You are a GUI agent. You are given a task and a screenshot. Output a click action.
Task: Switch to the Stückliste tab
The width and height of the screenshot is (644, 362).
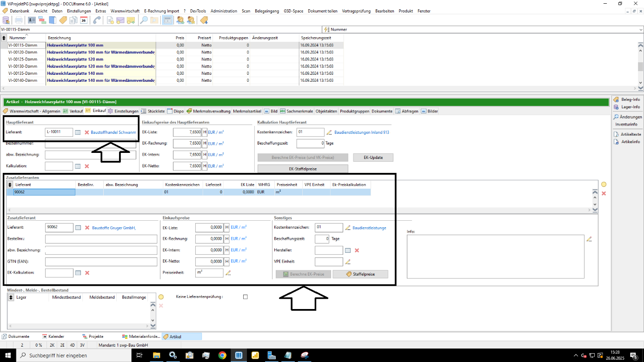click(153, 111)
